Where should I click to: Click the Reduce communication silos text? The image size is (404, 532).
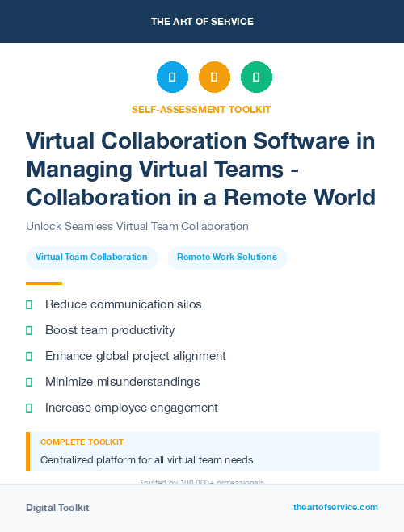point(124,304)
